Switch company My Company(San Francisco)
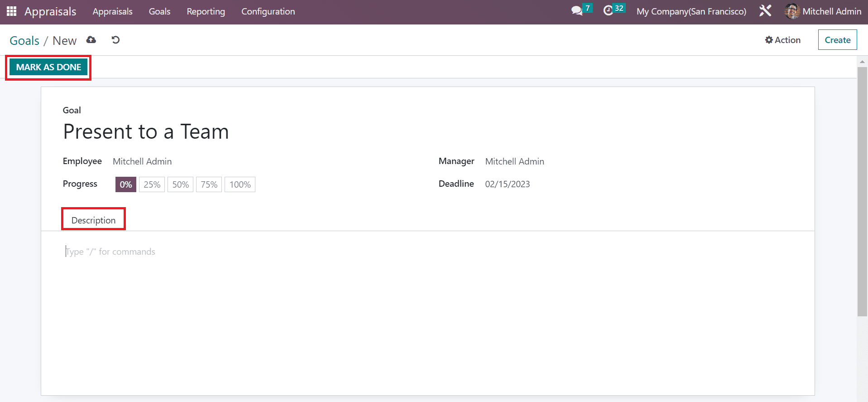 (691, 11)
